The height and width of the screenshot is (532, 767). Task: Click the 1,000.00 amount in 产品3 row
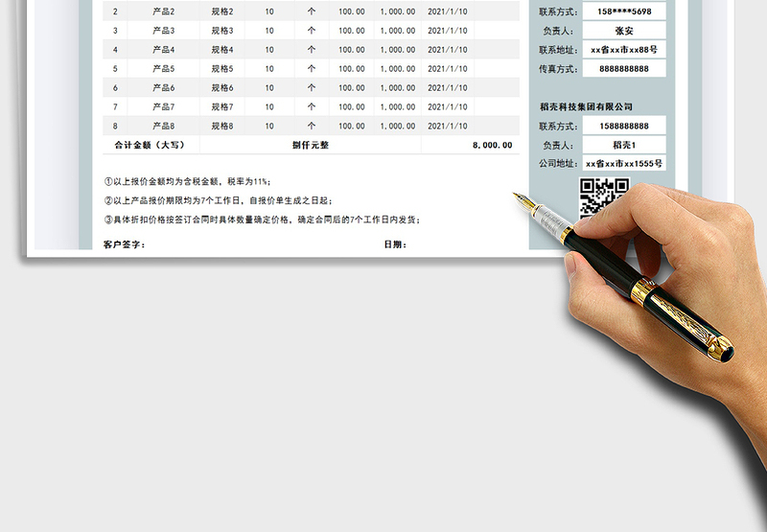tap(398, 31)
